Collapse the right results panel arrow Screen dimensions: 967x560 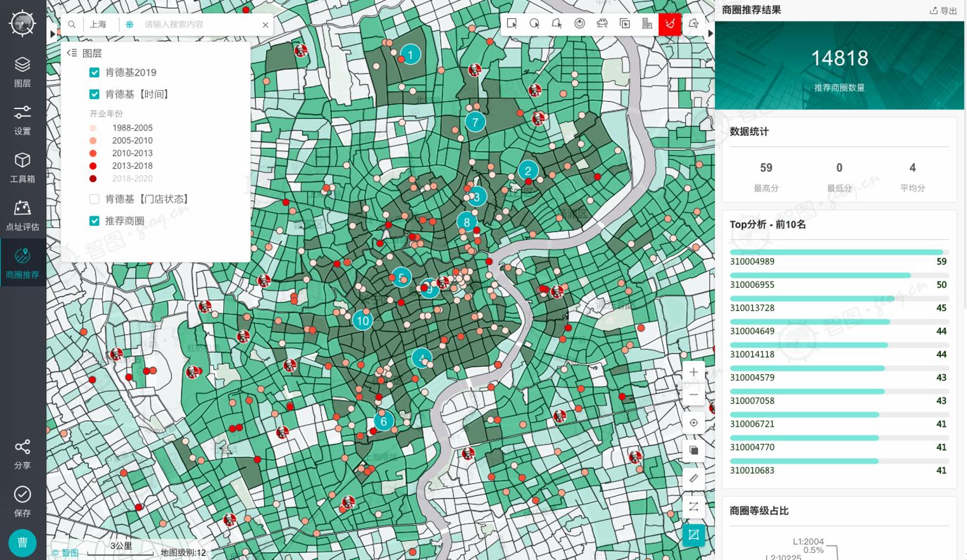point(710,34)
